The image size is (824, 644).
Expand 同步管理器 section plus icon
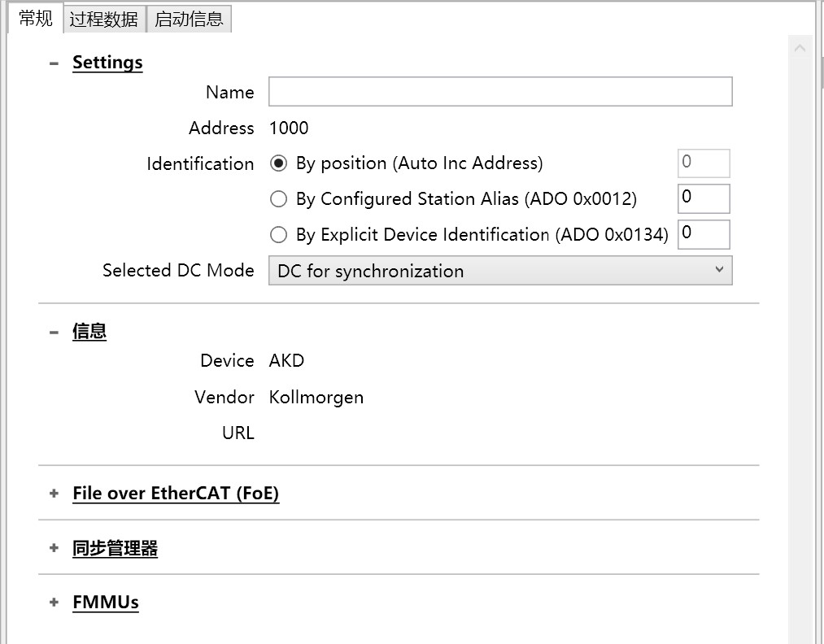pos(54,548)
